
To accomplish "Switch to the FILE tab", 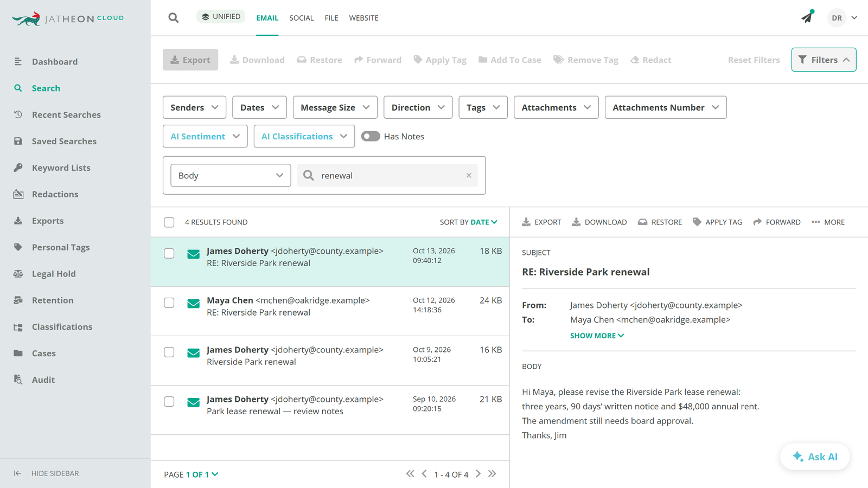I will [x=331, y=18].
